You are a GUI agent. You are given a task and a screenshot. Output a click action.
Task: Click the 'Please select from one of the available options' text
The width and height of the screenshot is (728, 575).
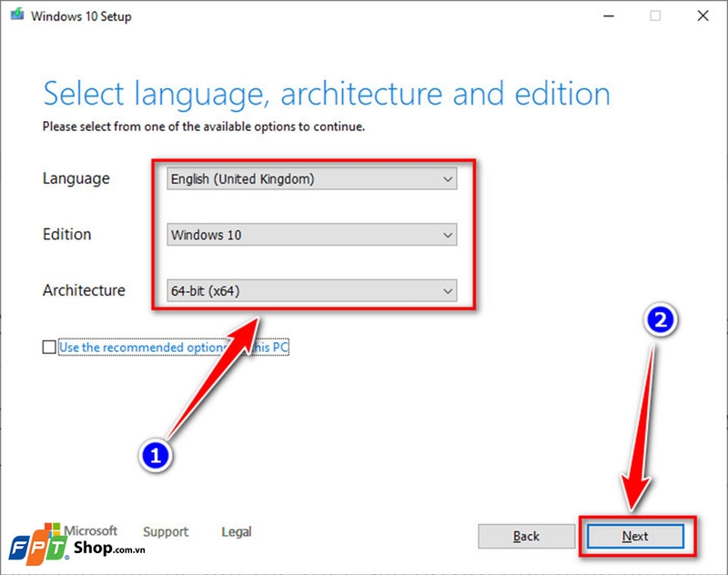coord(203,126)
